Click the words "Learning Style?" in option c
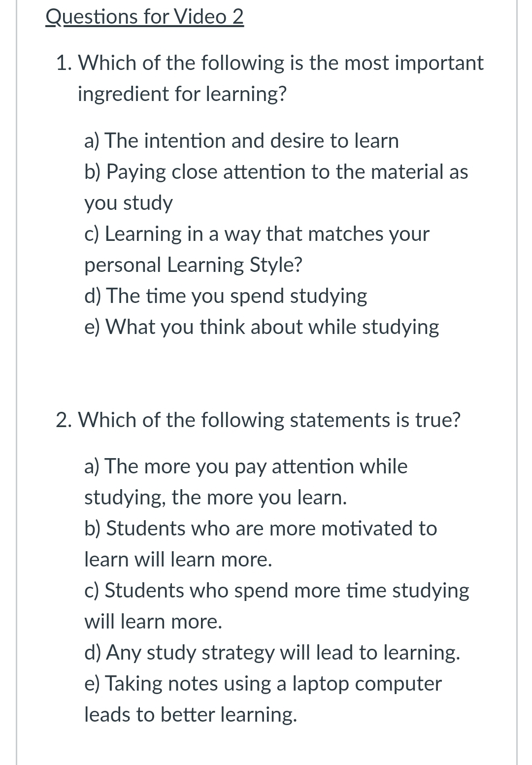The width and height of the screenshot is (532, 765). click(x=234, y=265)
